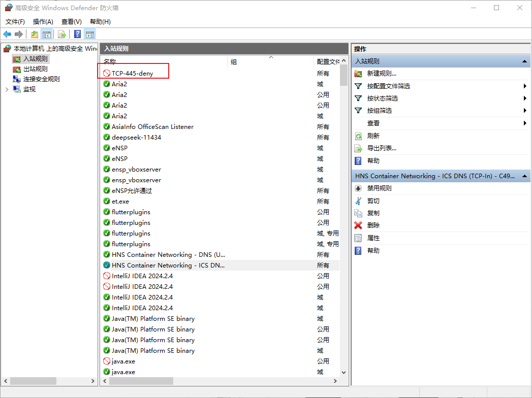Click 导出列表... action link

pos(382,148)
